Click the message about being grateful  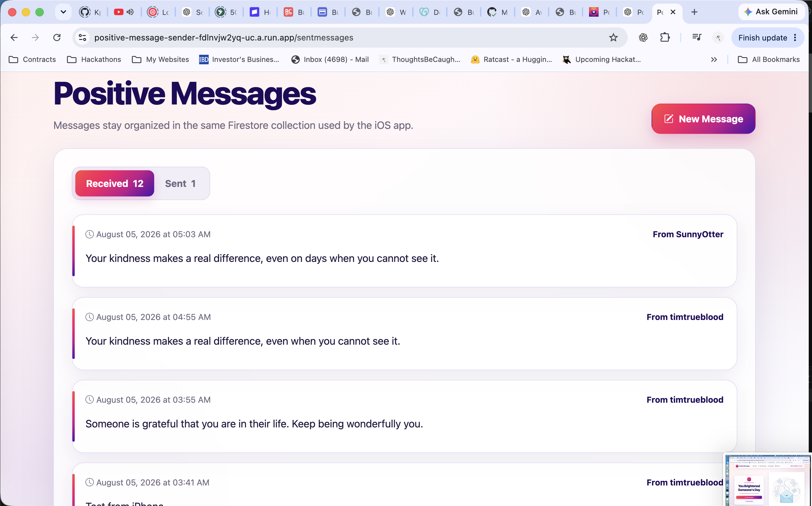tap(254, 424)
